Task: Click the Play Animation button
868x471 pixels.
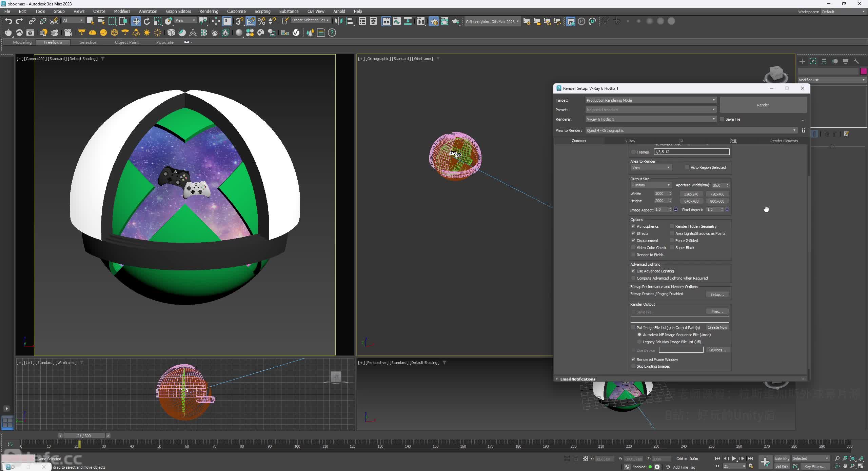Action: (x=734, y=458)
